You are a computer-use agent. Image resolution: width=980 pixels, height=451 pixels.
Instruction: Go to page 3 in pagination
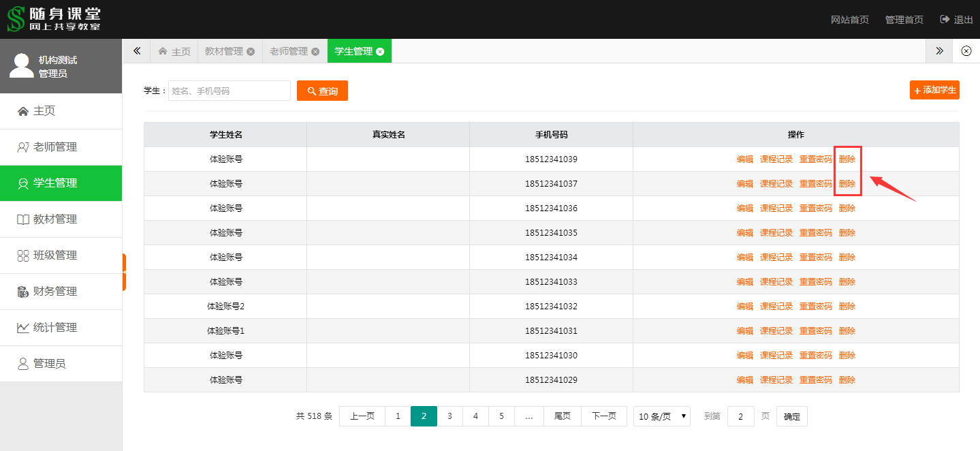pos(449,416)
